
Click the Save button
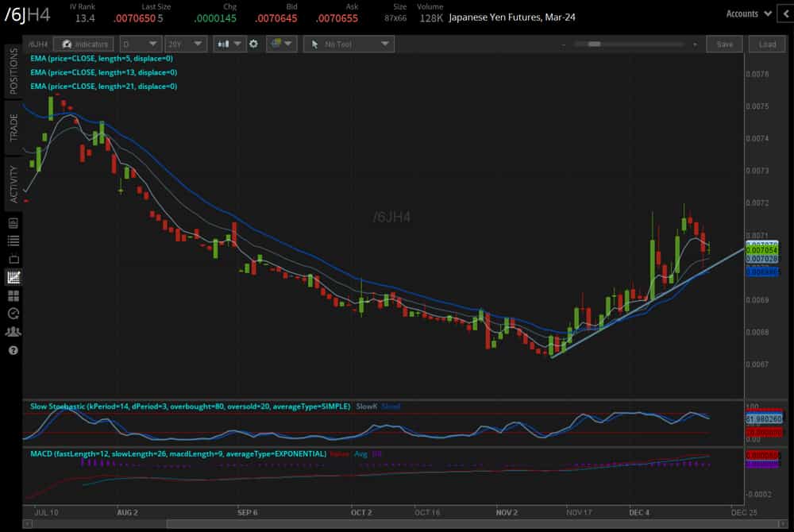tap(724, 44)
